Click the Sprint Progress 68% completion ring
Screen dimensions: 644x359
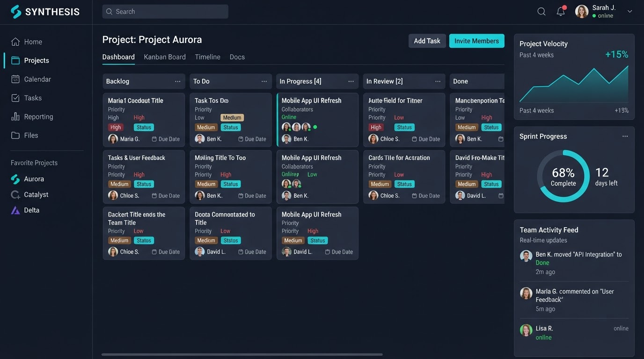coord(563,176)
